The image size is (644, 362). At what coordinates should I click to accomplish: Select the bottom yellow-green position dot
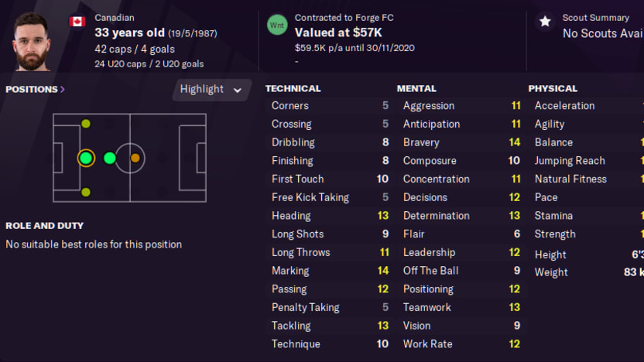click(x=86, y=192)
